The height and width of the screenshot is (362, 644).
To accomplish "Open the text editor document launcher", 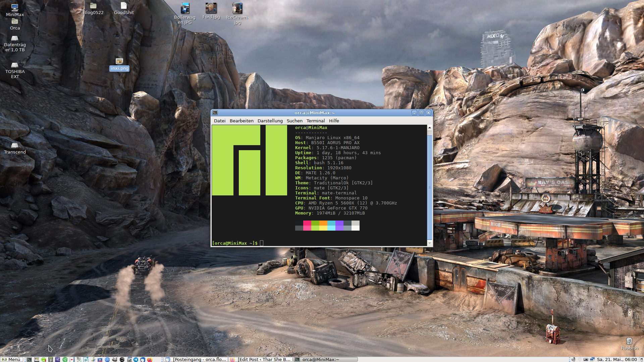I will pyautogui.click(x=86, y=359).
